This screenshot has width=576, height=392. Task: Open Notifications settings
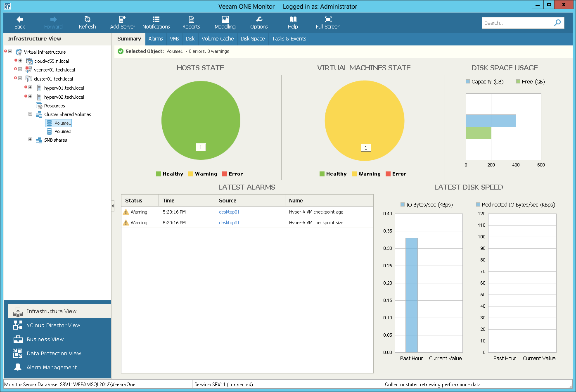click(156, 23)
